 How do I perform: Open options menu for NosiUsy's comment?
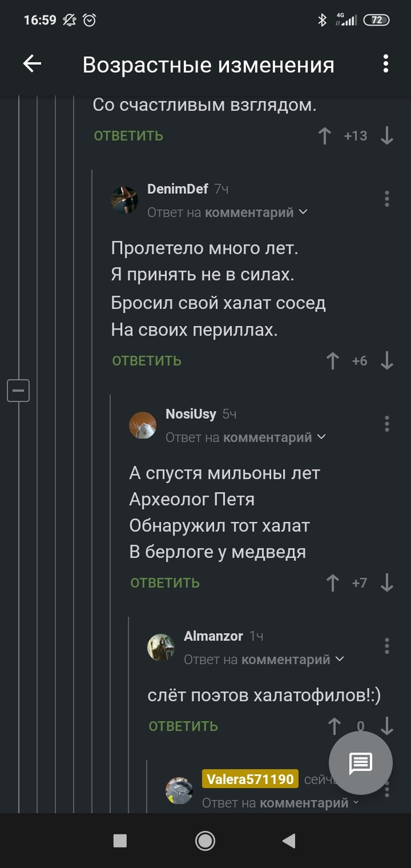(386, 424)
